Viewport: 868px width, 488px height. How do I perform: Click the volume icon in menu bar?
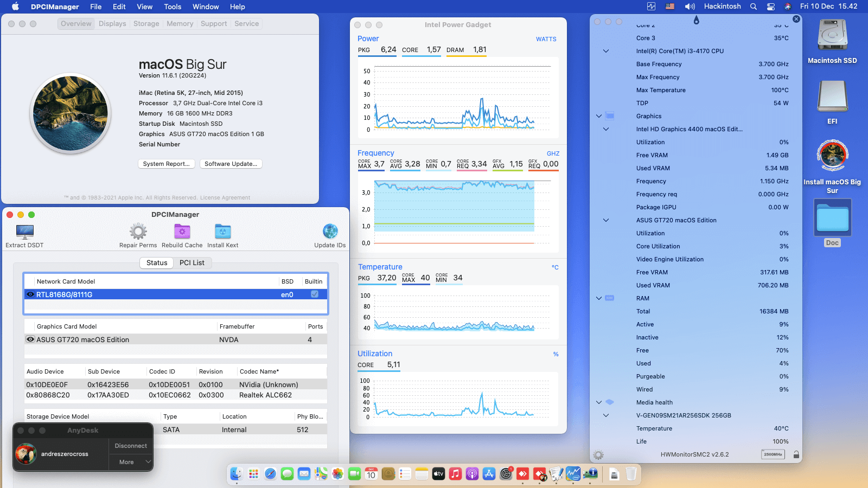(x=690, y=7)
